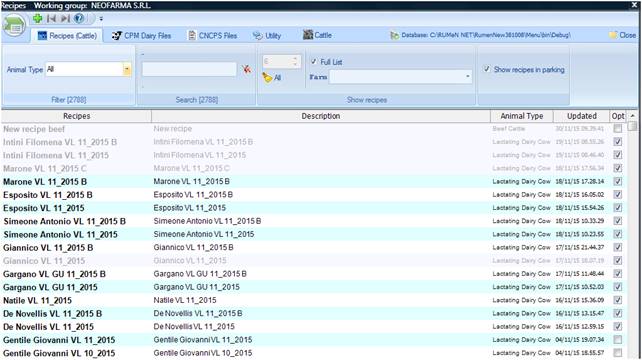Sort by the Description column header
The height and width of the screenshot is (360, 642).
click(x=321, y=116)
